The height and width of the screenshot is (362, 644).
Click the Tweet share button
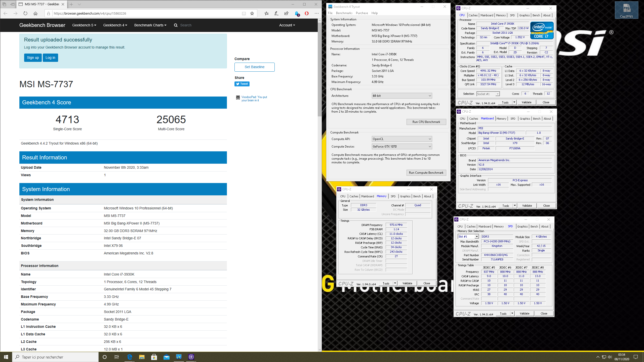click(242, 84)
